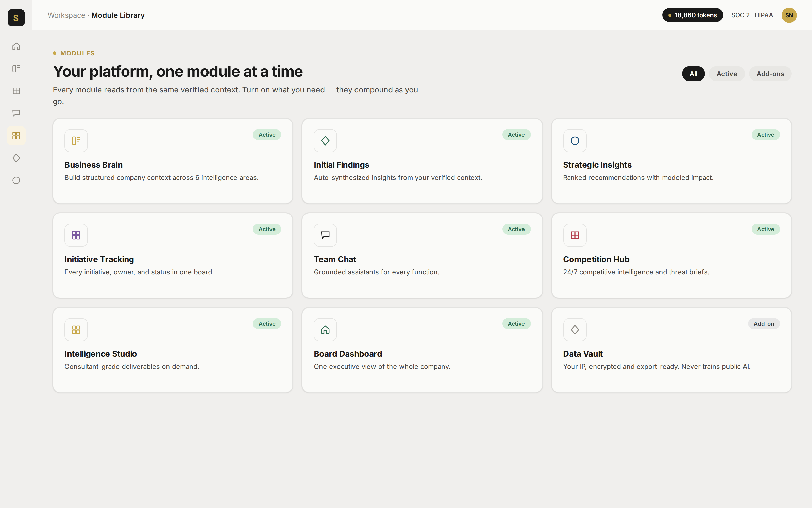
Task: Open the table grid sidebar icon
Action: pos(16,91)
